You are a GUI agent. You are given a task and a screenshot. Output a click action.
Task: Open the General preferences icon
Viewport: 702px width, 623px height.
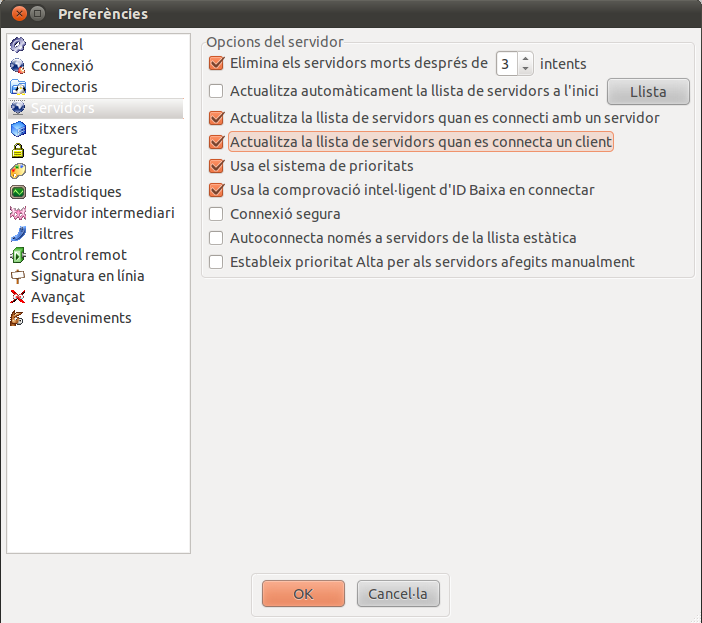click(x=18, y=45)
